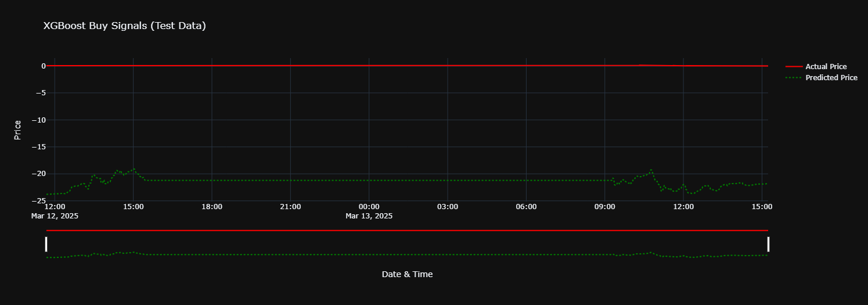Click the red line at the top of the range slider
This screenshot has width=868, height=305.
click(x=406, y=231)
